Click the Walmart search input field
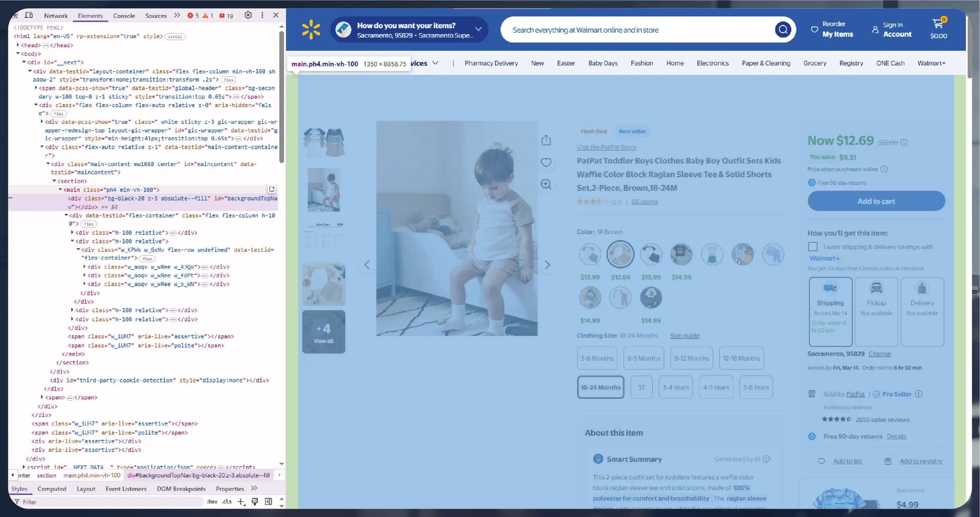This screenshot has height=517, width=980. coord(643,30)
